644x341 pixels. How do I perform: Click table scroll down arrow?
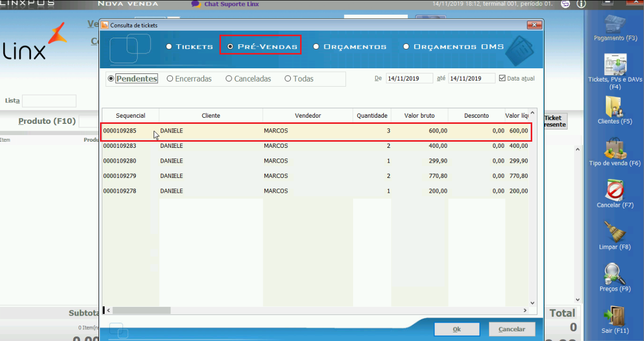(533, 302)
